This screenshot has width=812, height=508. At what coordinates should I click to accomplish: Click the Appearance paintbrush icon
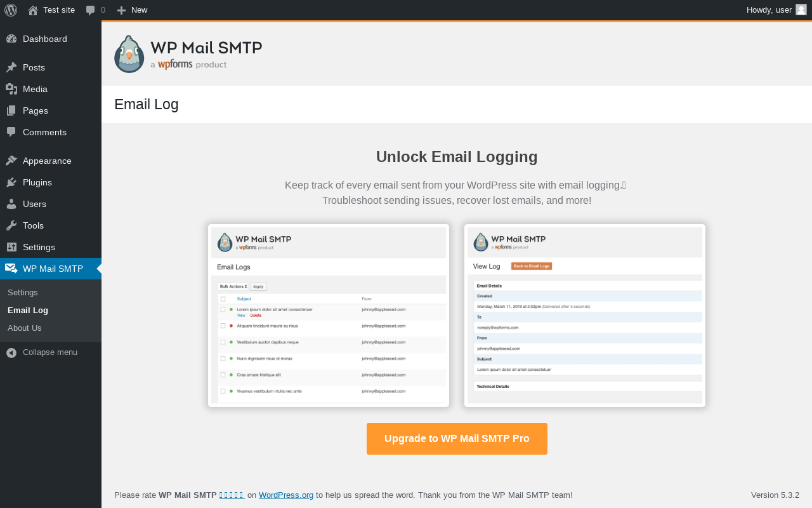click(11, 161)
